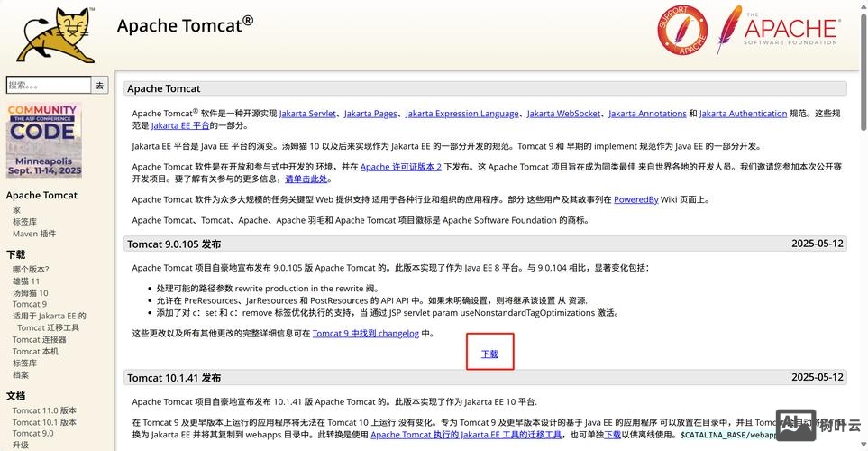
Task: Click the Tomcat cat logo
Action: tap(56, 34)
